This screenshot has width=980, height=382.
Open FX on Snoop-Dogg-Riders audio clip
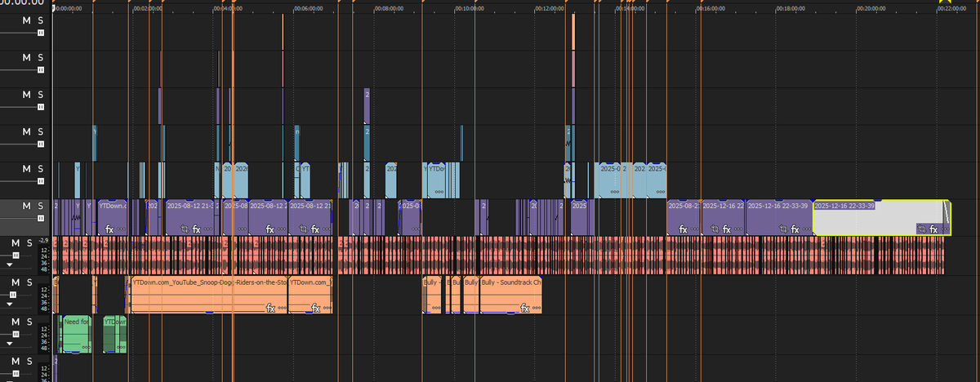click(x=270, y=308)
